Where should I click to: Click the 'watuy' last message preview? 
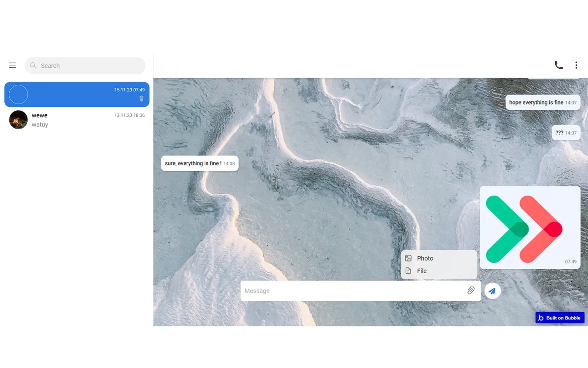tap(40, 125)
